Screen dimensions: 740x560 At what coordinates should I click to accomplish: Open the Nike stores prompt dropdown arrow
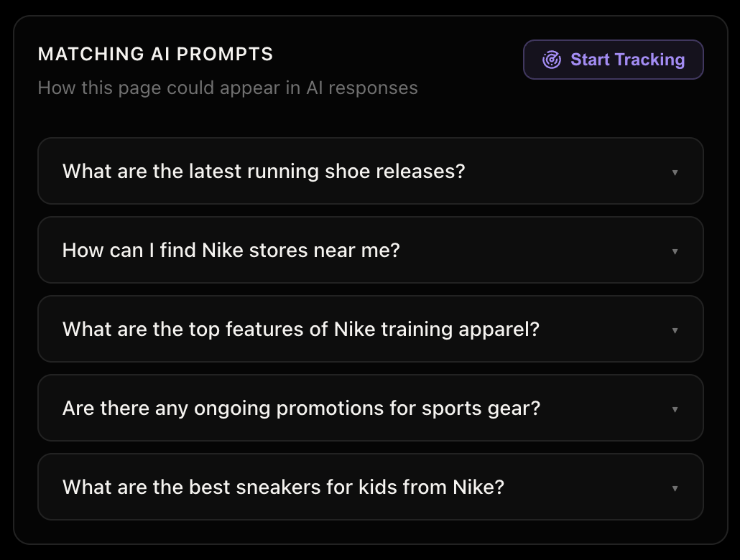coord(675,251)
